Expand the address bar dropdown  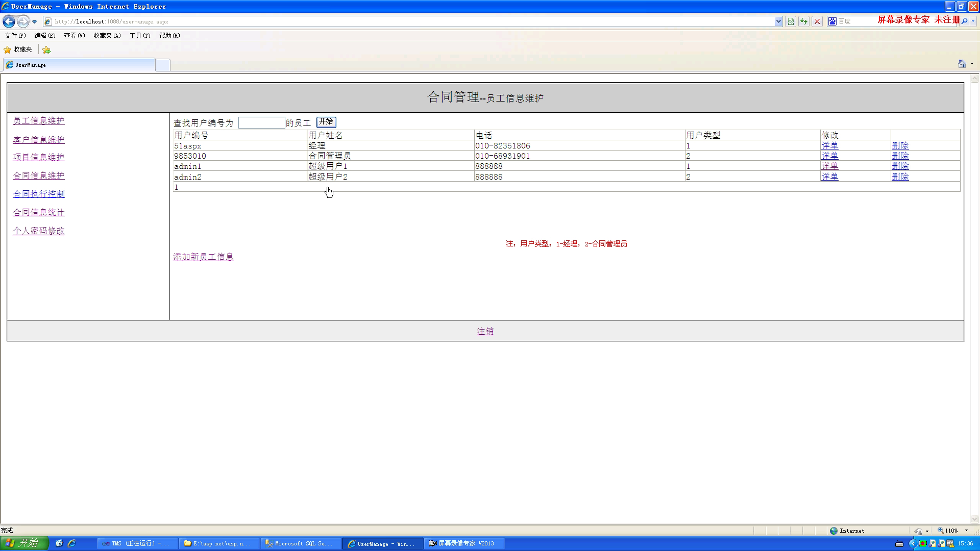pyautogui.click(x=778, y=21)
